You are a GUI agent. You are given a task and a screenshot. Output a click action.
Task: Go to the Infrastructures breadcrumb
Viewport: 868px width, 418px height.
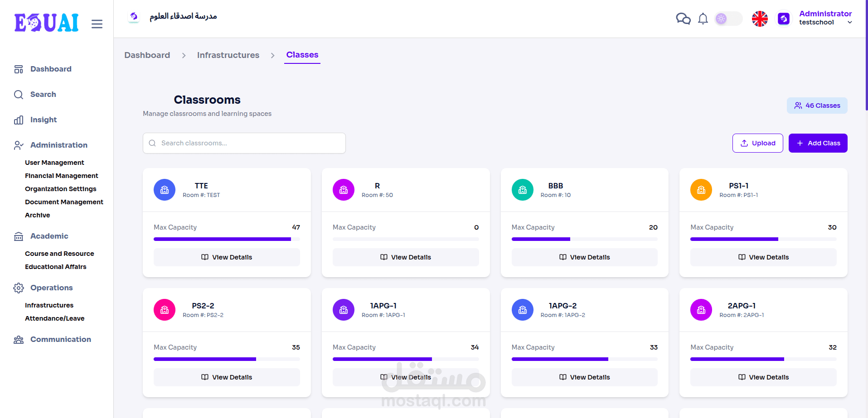click(x=228, y=55)
